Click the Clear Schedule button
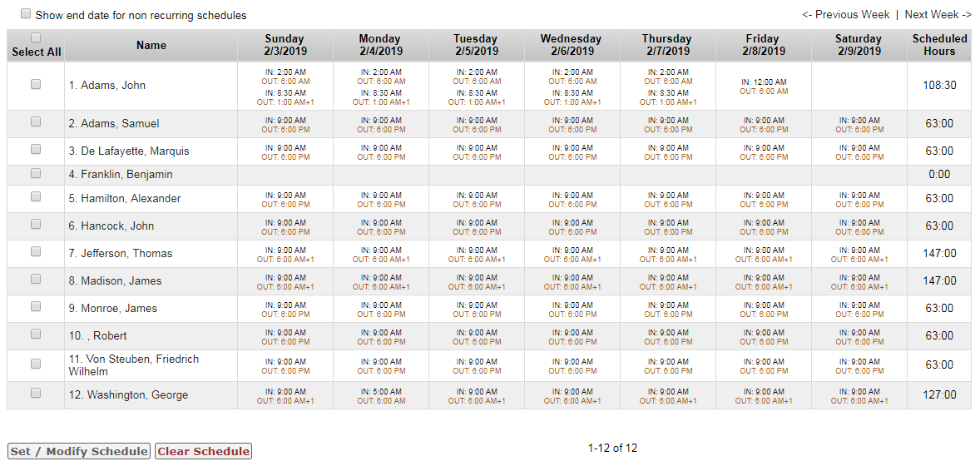980x471 pixels. (203, 452)
